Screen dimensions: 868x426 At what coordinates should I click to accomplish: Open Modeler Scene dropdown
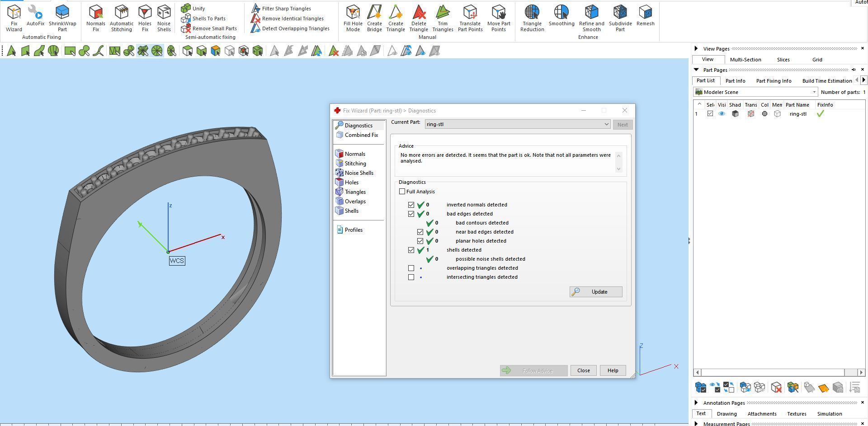click(756, 92)
